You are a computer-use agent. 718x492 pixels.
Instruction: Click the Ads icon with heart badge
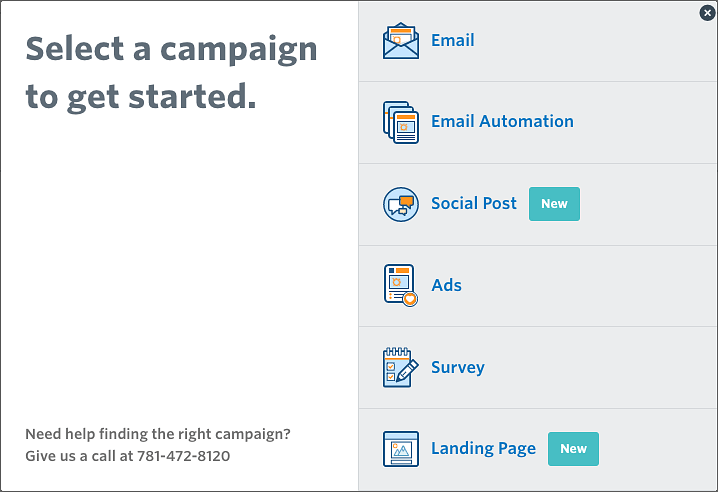tap(401, 285)
